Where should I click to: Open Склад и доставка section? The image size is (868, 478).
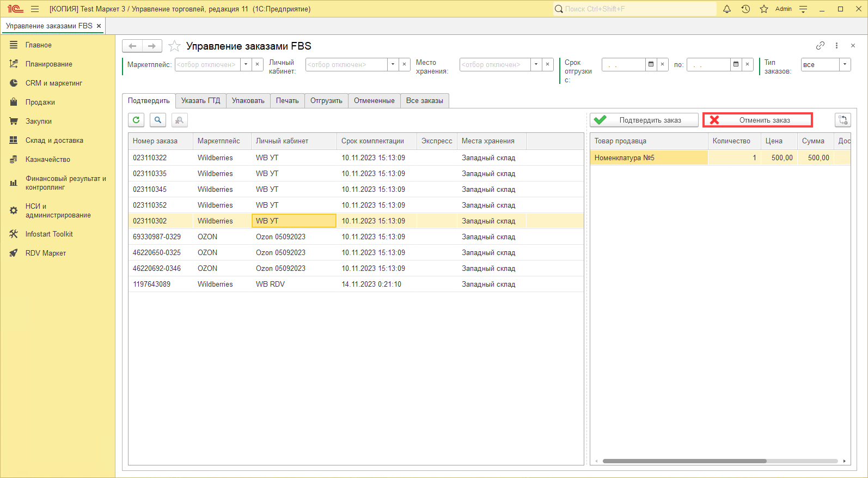[58, 141]
